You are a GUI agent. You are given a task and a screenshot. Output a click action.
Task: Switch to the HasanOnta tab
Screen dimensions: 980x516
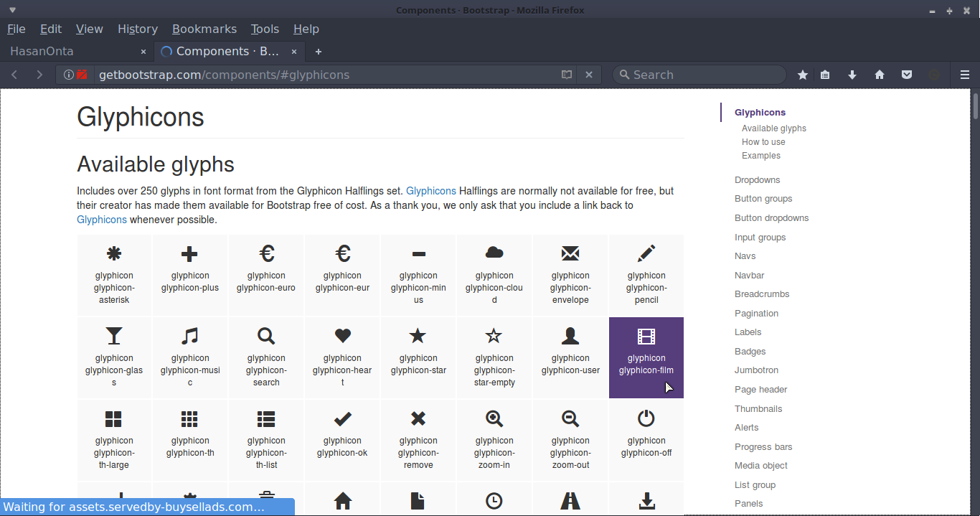(x=77, y=52)
